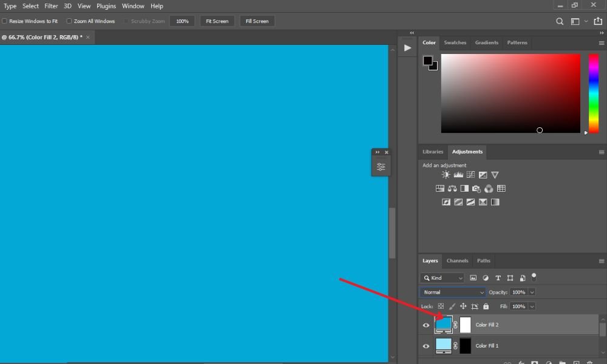Open the search magnifier in options bar
This screenshot has width=607, height=364.
click(560, 21)
